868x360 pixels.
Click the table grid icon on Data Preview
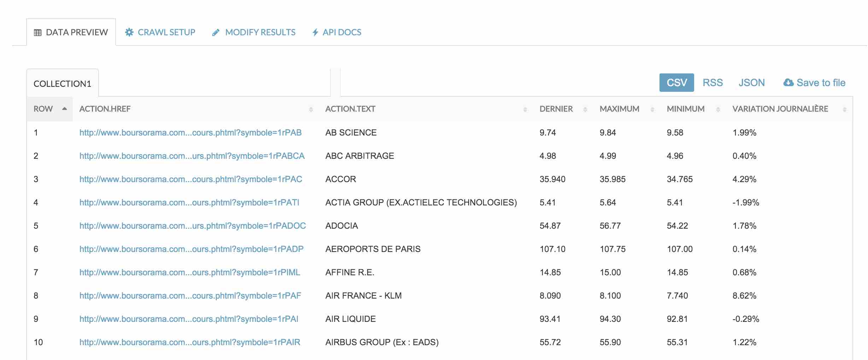(37, 32)
